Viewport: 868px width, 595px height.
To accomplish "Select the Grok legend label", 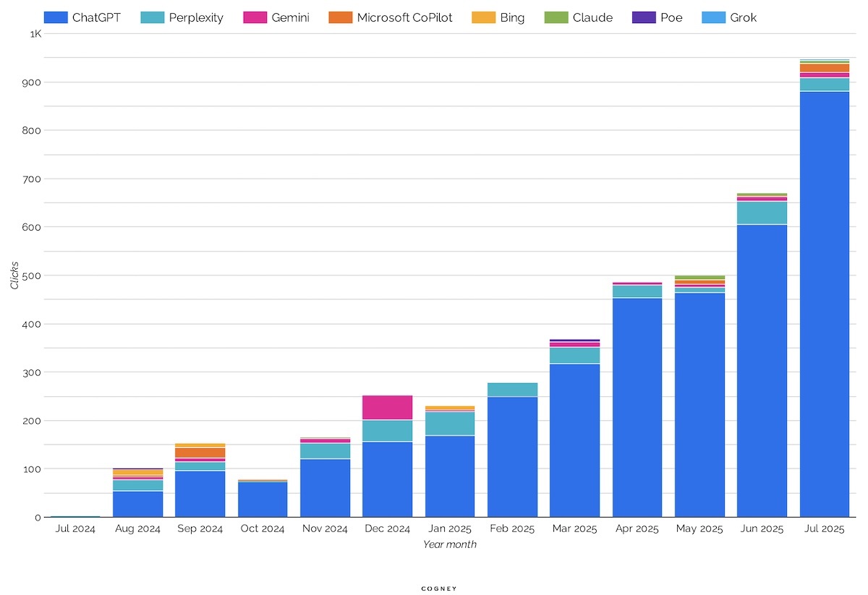I will click(744, 17).
